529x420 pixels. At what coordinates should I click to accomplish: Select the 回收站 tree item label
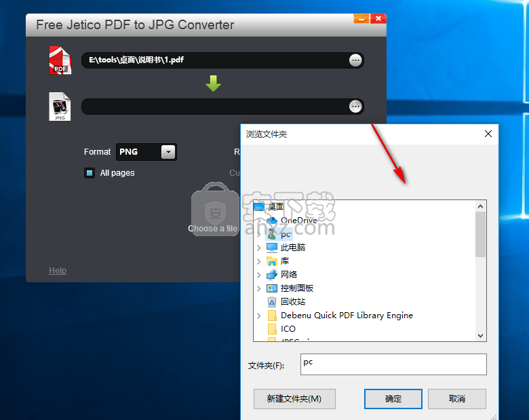point(293,301)
